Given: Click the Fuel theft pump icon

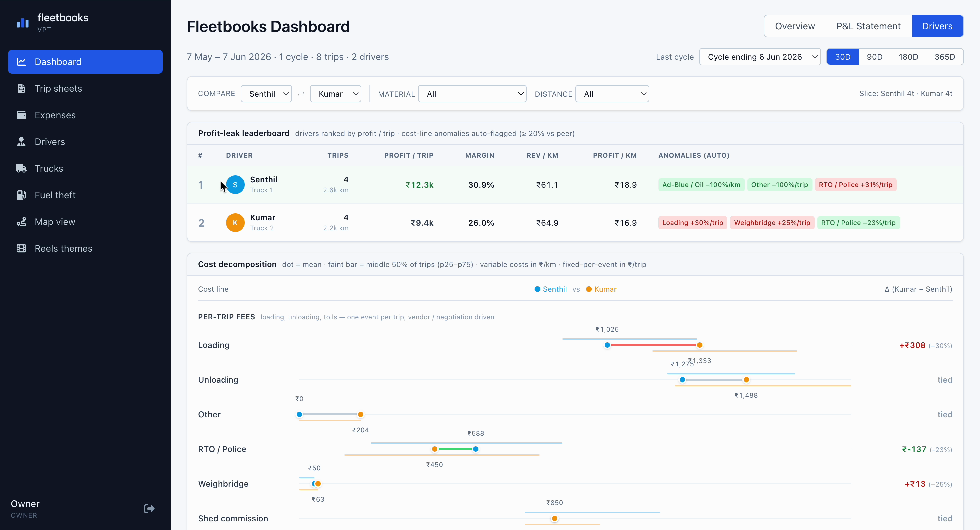Looking at the screenshot, I should pos(21,195).
